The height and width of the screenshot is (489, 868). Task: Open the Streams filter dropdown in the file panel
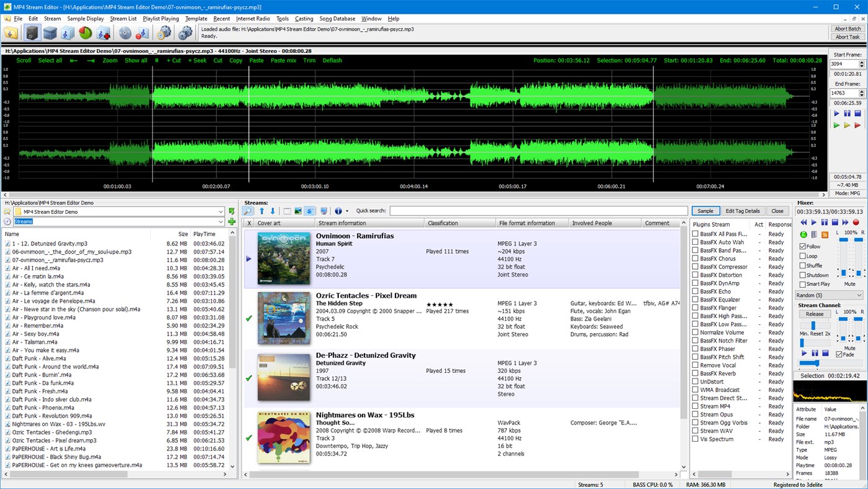coord(220,221)
